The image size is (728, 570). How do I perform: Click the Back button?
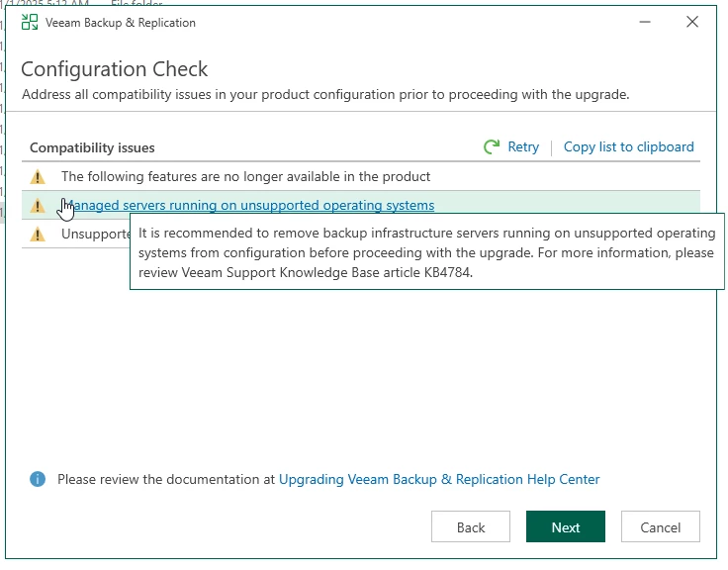pos(471,526)
